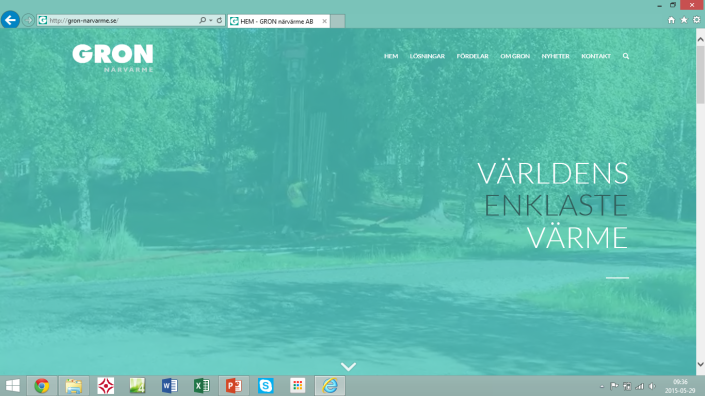Open the NYHETER link in navigation
Image resolution: width=705 pixels, height=396 pixels.
pos(555,56)
